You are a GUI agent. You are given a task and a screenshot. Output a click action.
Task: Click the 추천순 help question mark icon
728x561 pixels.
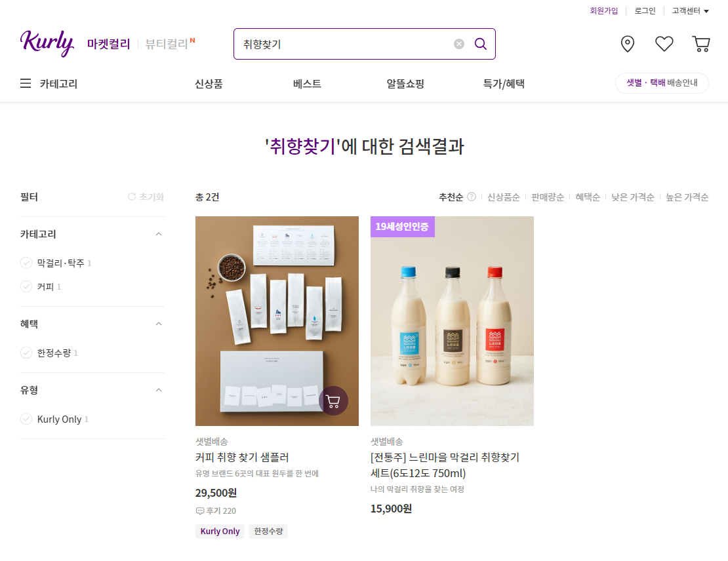472,196
